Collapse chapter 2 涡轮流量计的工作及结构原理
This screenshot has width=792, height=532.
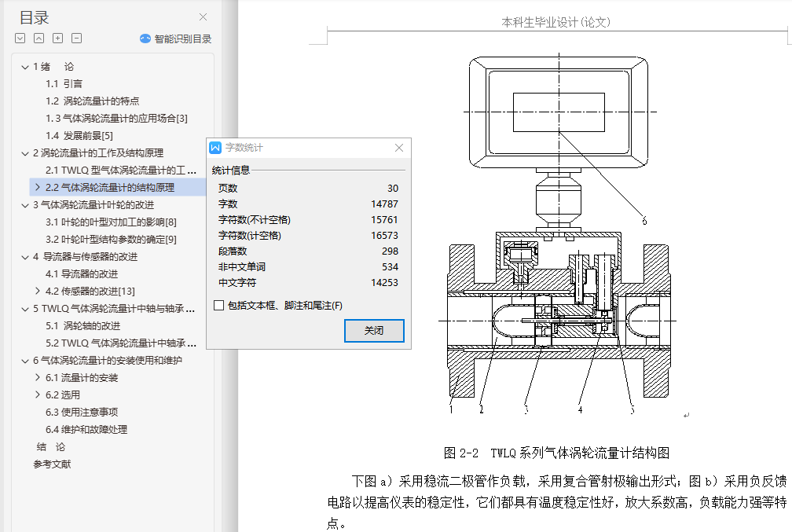[25, 153]
